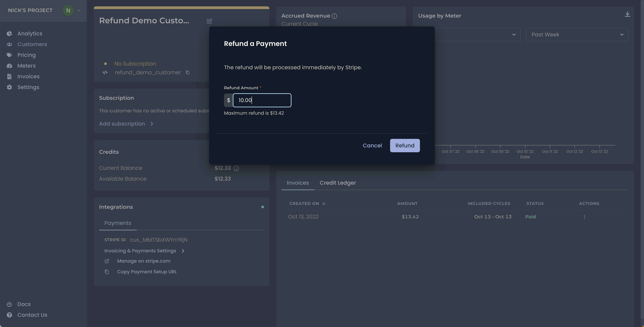The height and width of the screenshot is (327, 644).
Task: Open Invoicing & Payments Settings link
Action: click(140, 251)
